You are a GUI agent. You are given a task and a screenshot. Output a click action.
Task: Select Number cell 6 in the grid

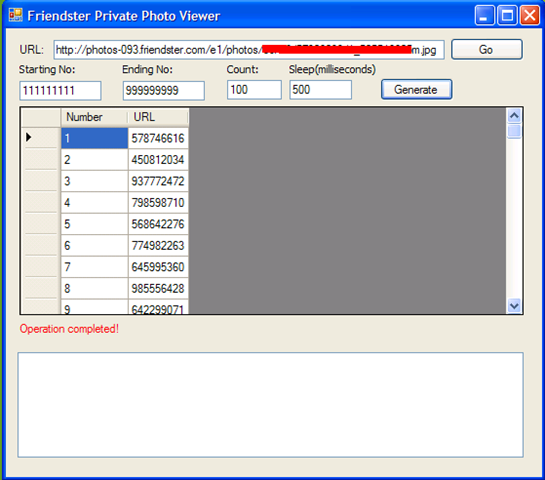click(95, 246)
